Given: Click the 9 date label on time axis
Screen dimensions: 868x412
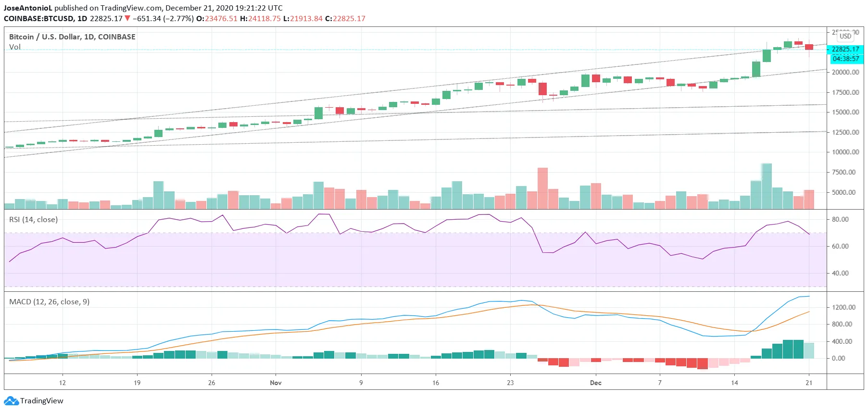Looking at the screenshot, I should click(361, 383).
